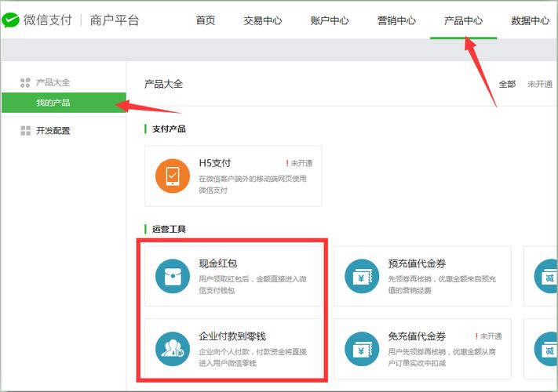558x392 pixels.
Task: Click the 企业付款到零钱 user icon
Action: pyautogui.click(x=172, y=349)
